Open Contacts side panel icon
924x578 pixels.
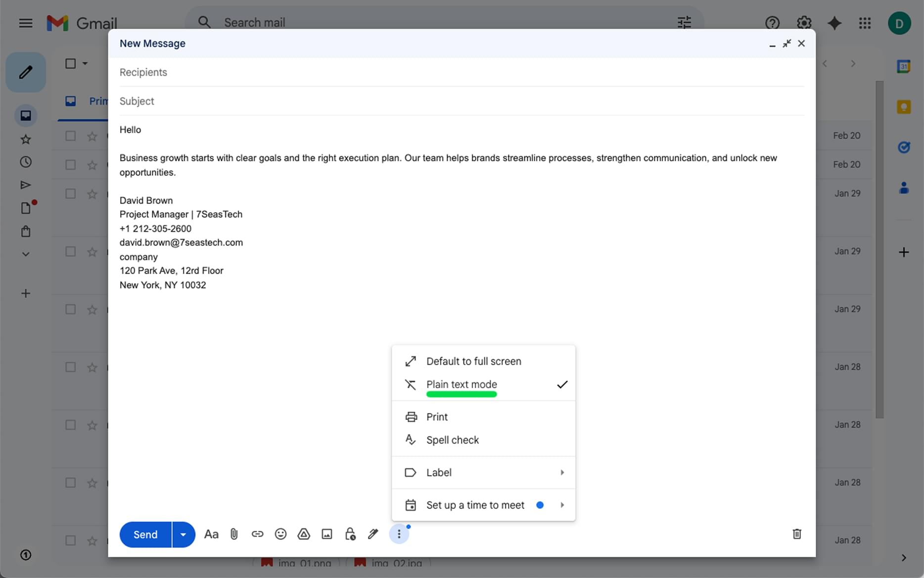click(x=904, y=188)
